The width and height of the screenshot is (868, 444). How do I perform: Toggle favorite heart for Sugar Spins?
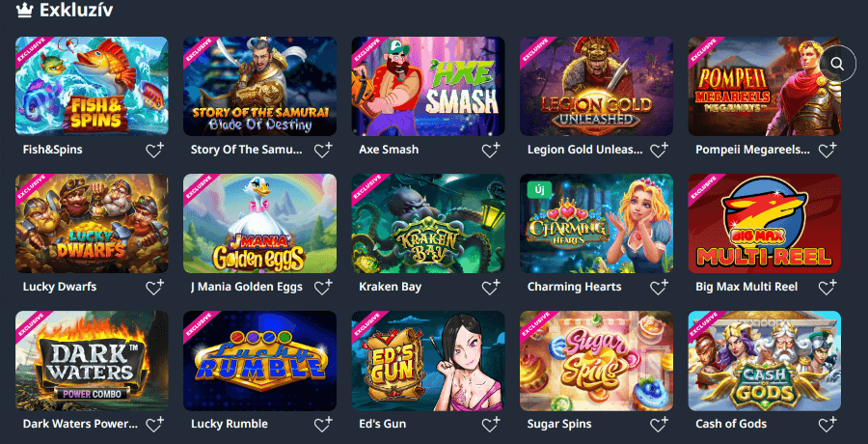[x=659, y=424]
